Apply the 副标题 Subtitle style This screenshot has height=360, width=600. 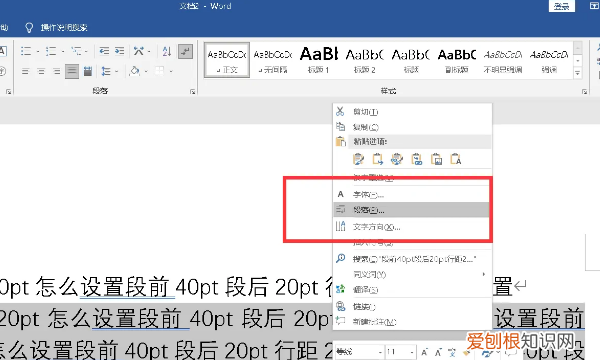457,60
